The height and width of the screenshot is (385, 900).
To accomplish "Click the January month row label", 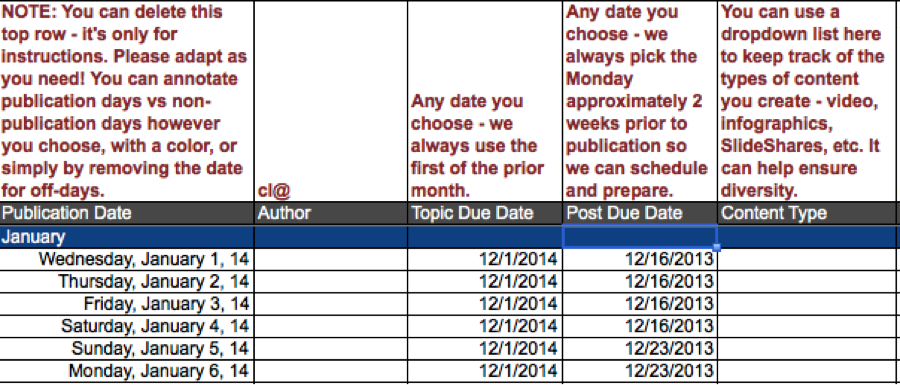I will 127,237.
